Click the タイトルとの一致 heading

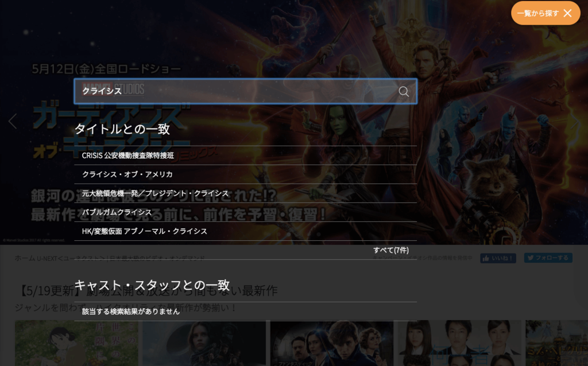point(122,129)
